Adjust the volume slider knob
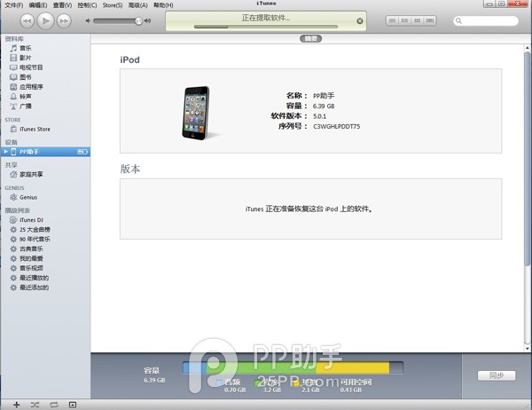This screenshot has width=532, height=410. coord(138,21)
